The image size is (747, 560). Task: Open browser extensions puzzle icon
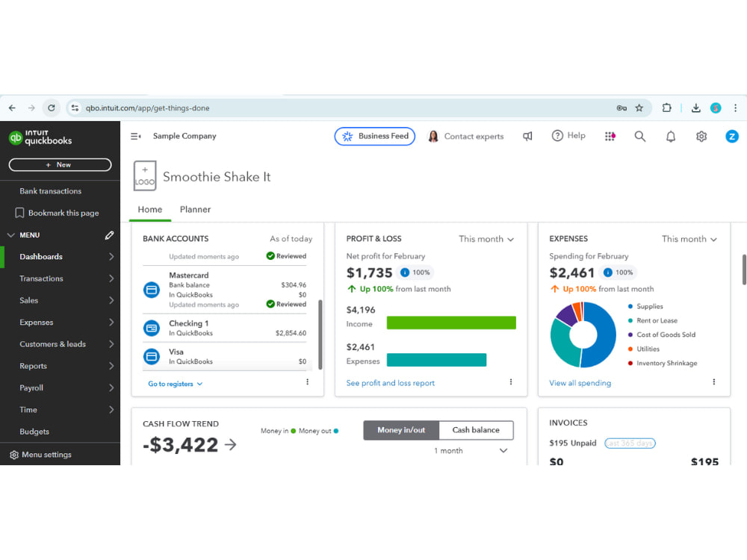pyautogui.click(x=667, y=108)
